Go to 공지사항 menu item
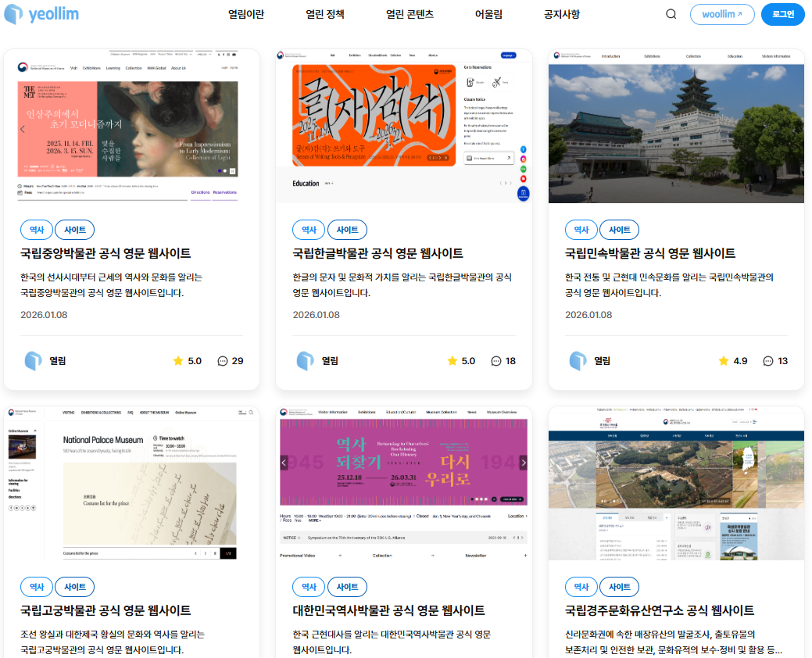This screenshot has width=812, height=658. 562,14
